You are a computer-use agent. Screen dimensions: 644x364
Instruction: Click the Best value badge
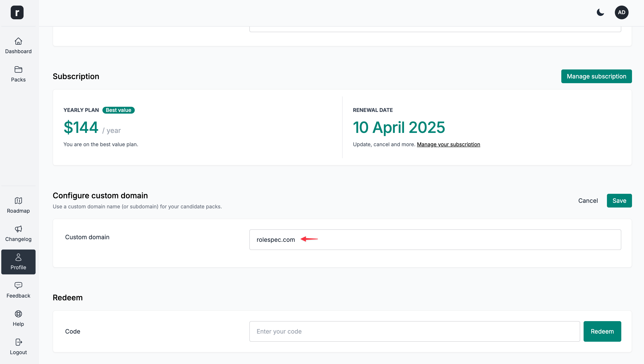[x=118, y=110]
